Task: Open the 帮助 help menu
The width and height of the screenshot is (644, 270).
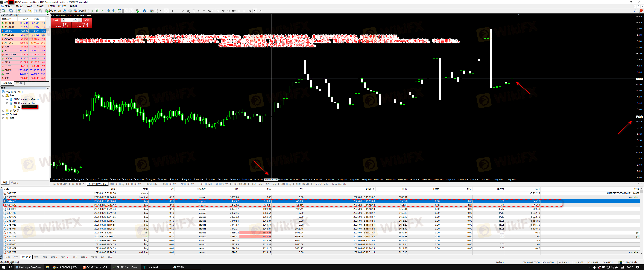Action: (x=73, y=6)
